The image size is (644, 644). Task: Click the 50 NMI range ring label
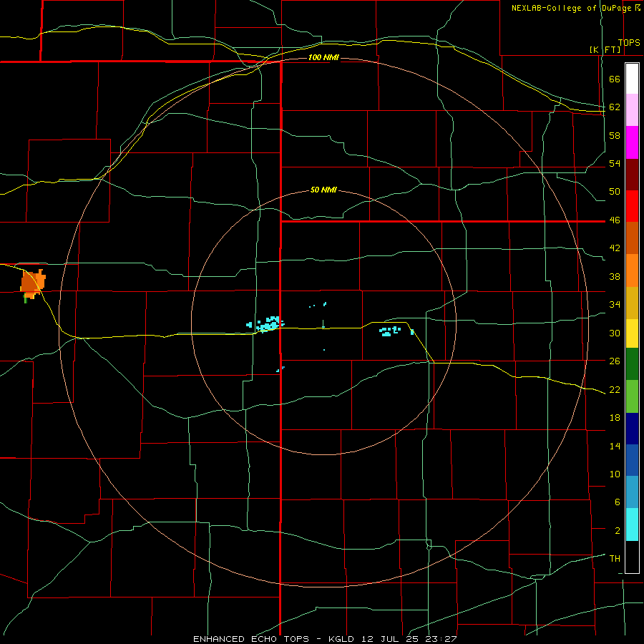click(323, 190)
